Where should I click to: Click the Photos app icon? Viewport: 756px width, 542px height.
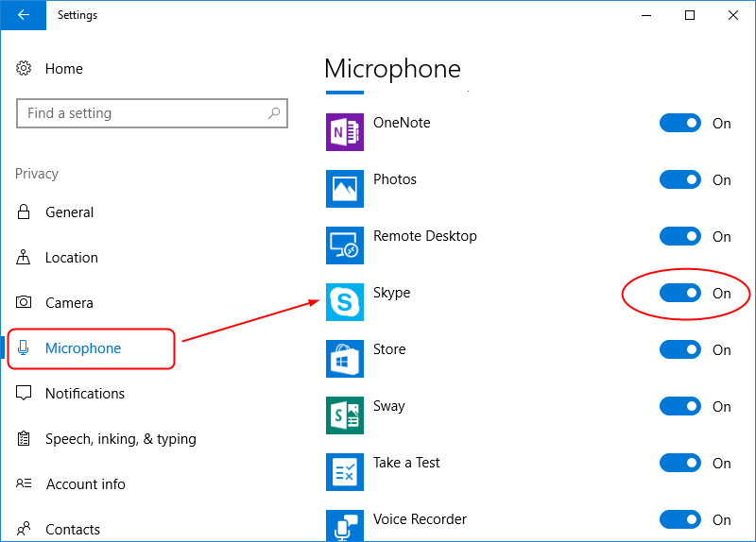[x=345, y=188]
